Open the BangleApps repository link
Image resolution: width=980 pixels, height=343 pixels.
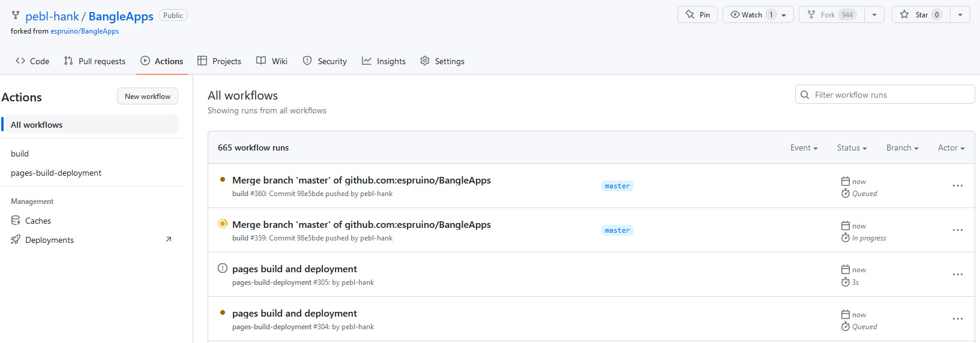pos(121,16)
